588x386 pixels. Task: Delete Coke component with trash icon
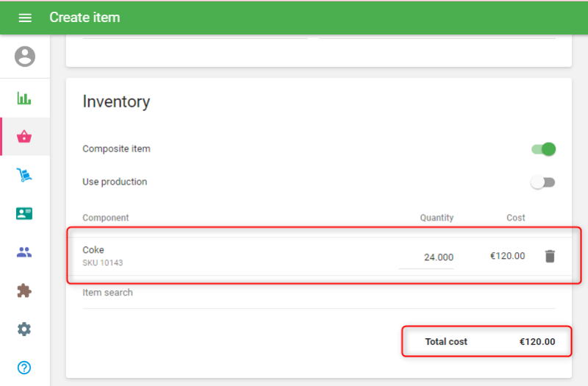(x=550, y=257)
